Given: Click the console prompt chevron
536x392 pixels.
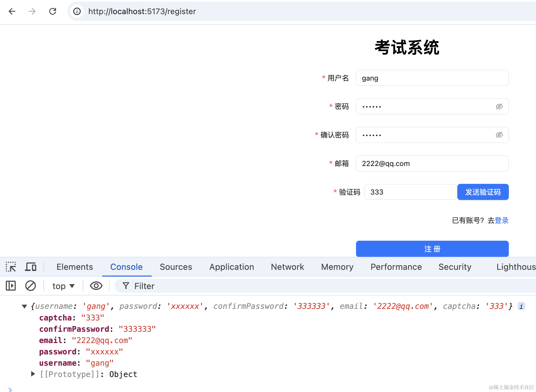Looking at the screenshot, I should (10, 389).
